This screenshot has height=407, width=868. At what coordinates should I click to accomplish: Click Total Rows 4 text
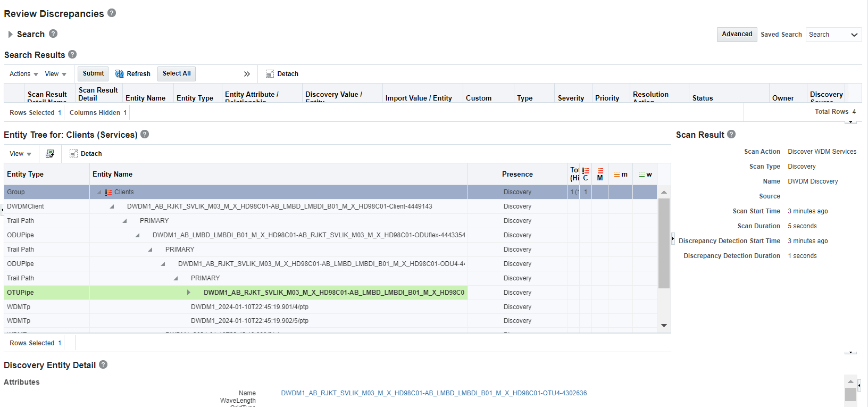[x=835, y=112]
